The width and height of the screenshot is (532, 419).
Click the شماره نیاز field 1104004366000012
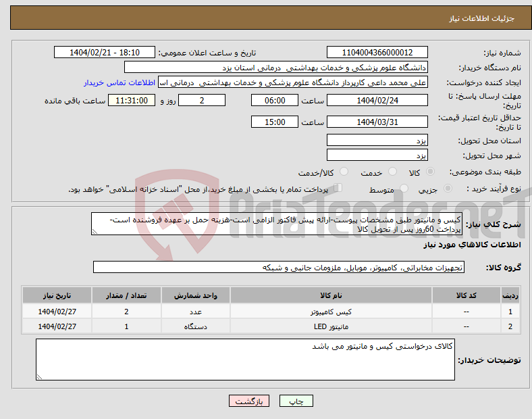377,53
